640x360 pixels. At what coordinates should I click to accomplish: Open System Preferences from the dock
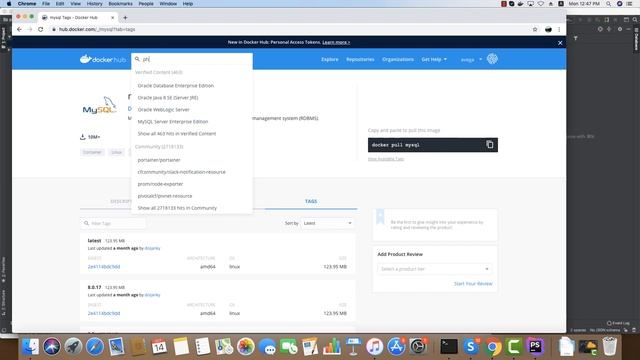[418, 347]
